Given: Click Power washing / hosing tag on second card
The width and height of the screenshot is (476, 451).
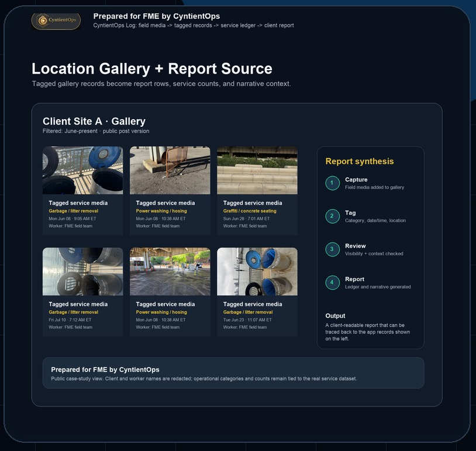Looking at the screenshot, I should pyautogui.click(x=161, y=211).
